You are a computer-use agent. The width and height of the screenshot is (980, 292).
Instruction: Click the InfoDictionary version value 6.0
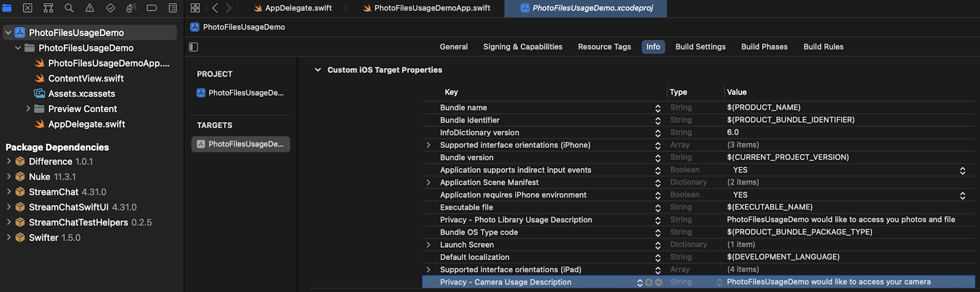[733, 133]
